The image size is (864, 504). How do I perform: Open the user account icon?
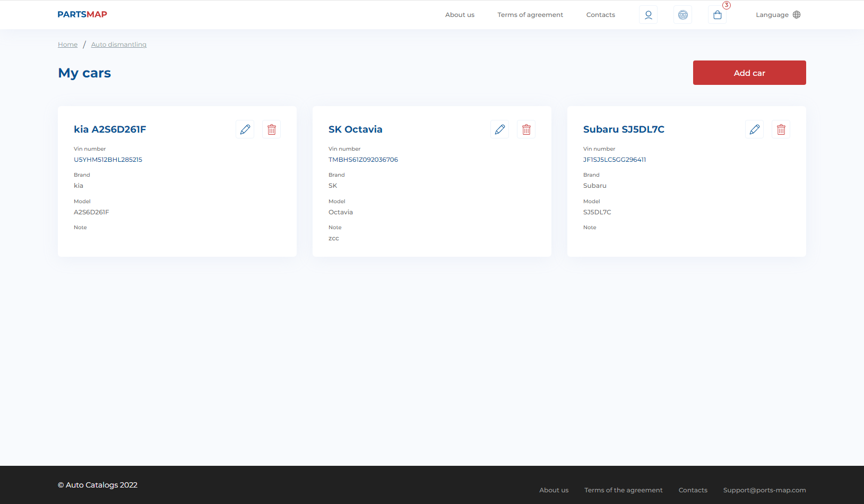click(x=648, y=15)
